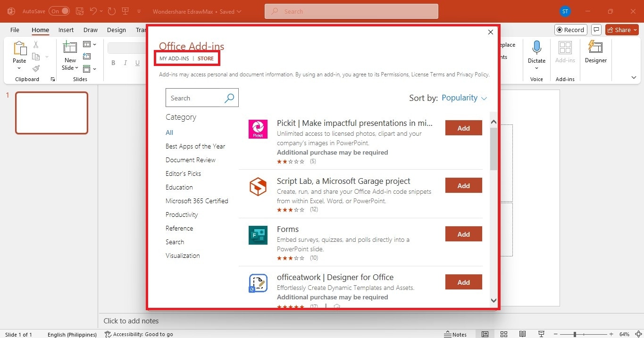Switch to Reading view in status bar
644x338 pixels.
pos(523,334)
